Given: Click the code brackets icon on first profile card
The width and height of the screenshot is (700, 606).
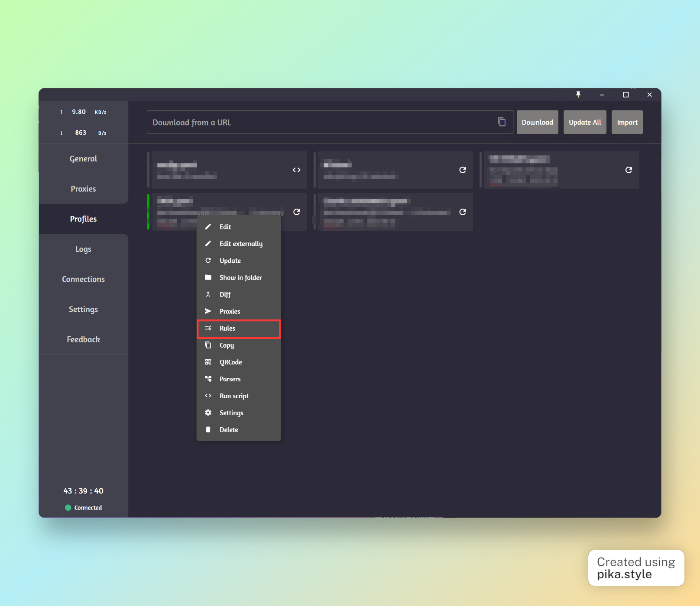Looking at the screenshot, I should tap(296, 170).
